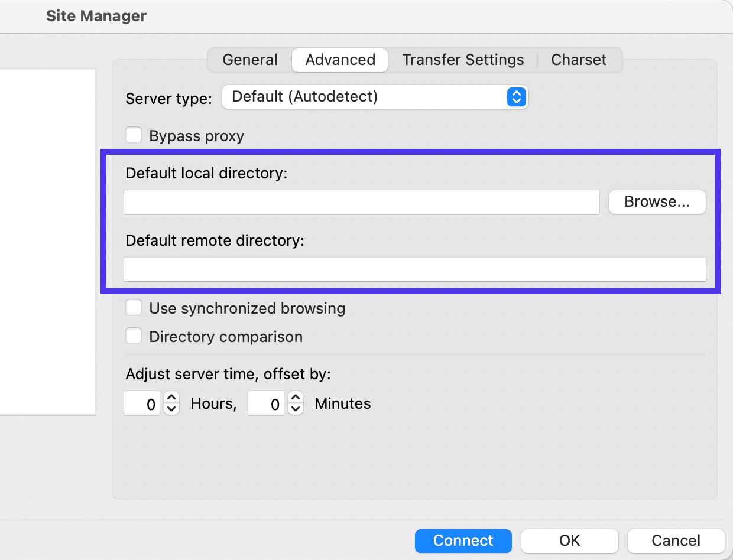Enable Use synchronized browsing
The height and width of the screenshot is (560, 733).
click(x=134, y=307)
